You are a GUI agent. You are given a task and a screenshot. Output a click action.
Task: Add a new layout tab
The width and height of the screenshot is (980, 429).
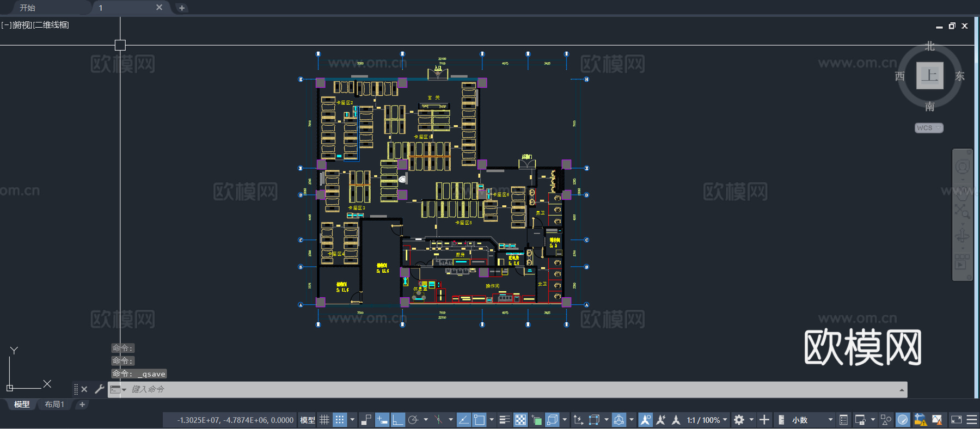(82, 405)
